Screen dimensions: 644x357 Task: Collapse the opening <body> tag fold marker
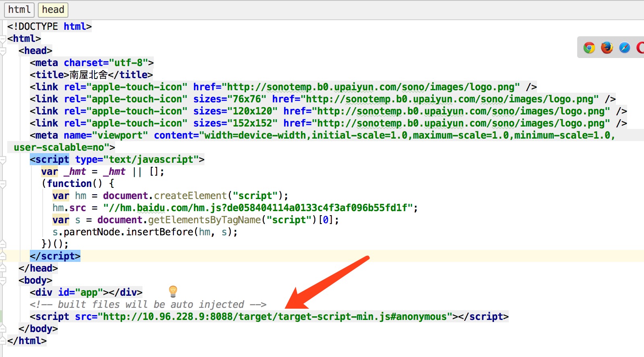[3, 281]
